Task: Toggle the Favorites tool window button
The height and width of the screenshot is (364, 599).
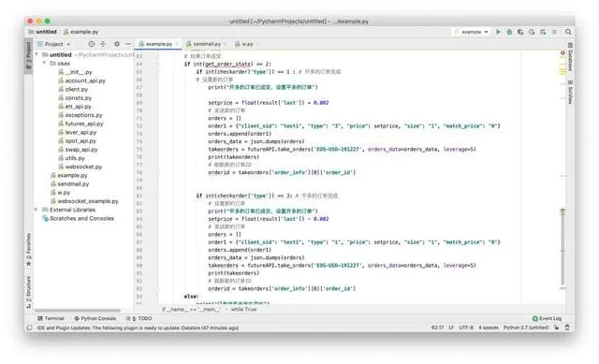Action: click(28, 250)
